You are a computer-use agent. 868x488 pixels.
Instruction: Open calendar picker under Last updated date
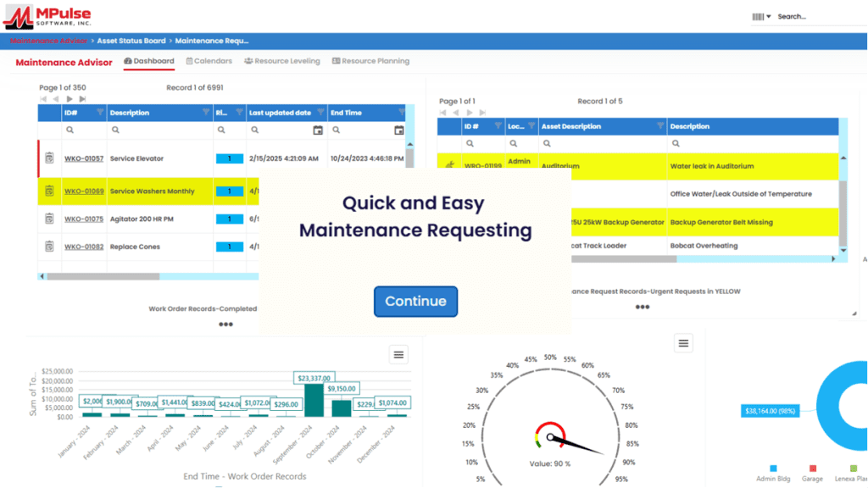318,130
